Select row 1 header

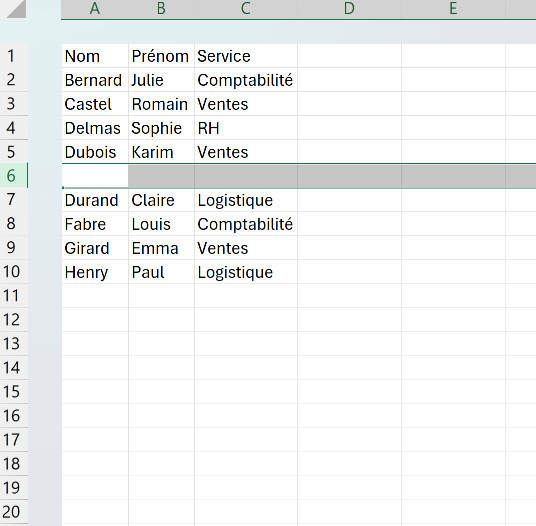click(x=14, y=56)
